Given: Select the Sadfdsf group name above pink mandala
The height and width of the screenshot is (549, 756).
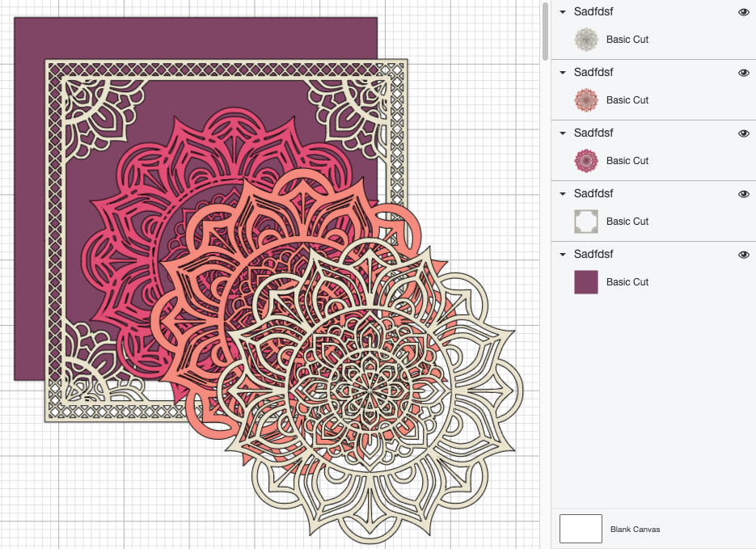Looking at the screenshot, I should click(x=593, y=133).
